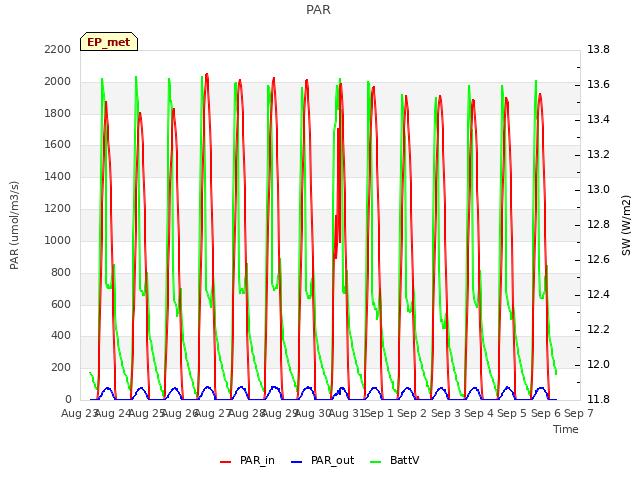This screenshot has width=640, height=480.
Task: Click the 13.0 right axis value
Action: pyautogui.click(x=598, y=189)
